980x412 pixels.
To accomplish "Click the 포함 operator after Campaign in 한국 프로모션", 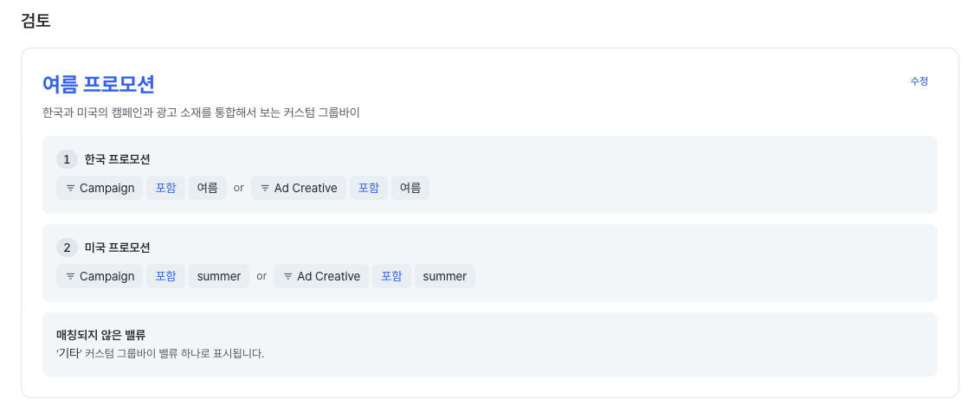I will (165, 188).
